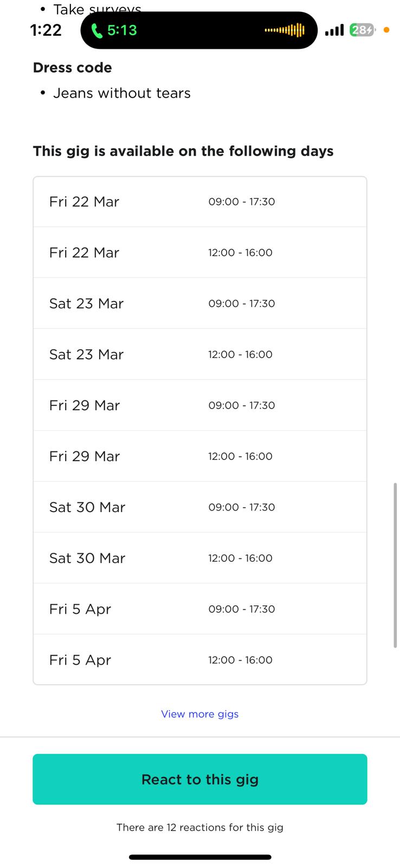Tap Fri 5 Apr 12:00 - 16:00 row
This screenshot has height=868, width=400.
pos(200,660)
